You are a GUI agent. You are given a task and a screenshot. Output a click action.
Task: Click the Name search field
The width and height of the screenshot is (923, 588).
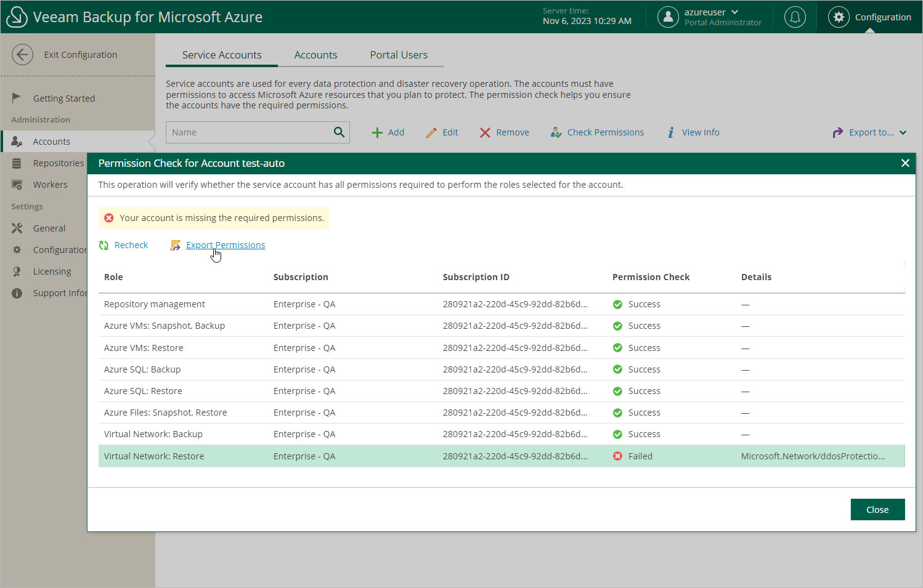(250, 132)
